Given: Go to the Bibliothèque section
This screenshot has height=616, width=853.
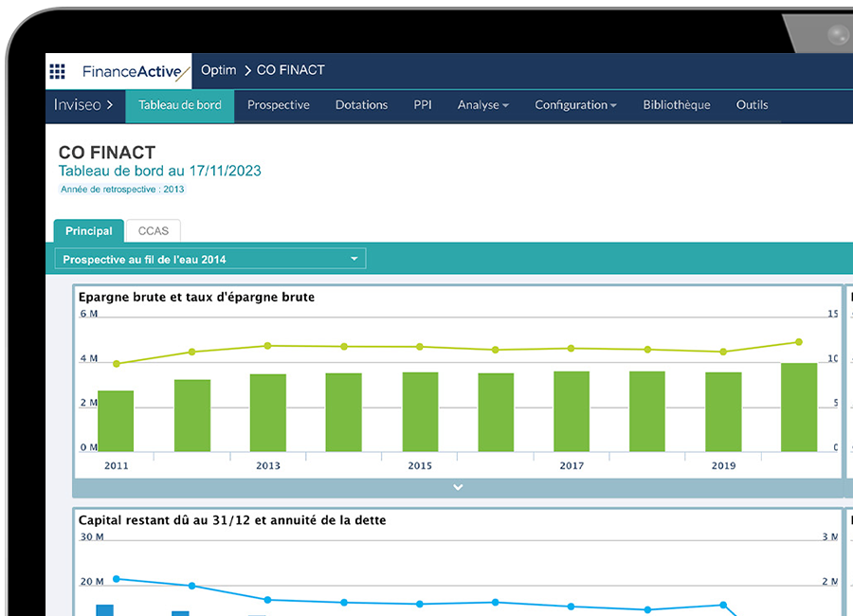Looking at the screenshot, I should pos(676,105).
